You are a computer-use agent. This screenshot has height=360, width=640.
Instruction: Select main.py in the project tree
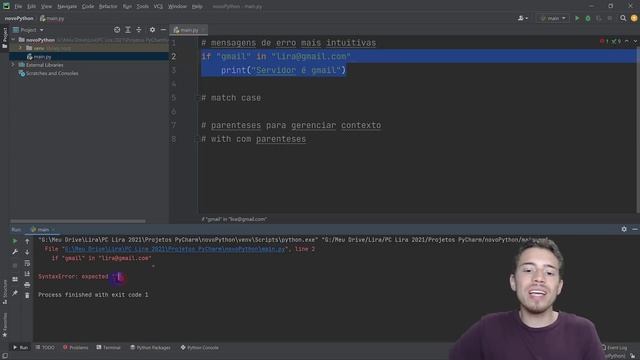42,57
